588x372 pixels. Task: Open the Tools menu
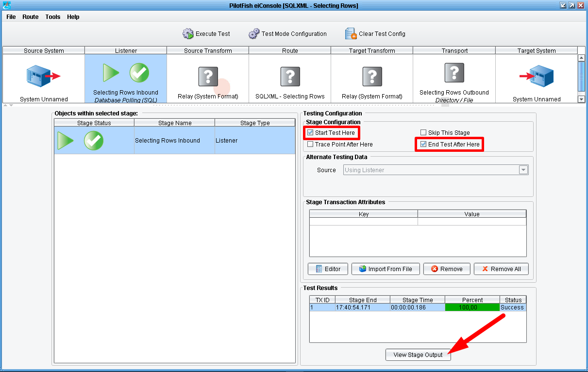coord(53,17)
